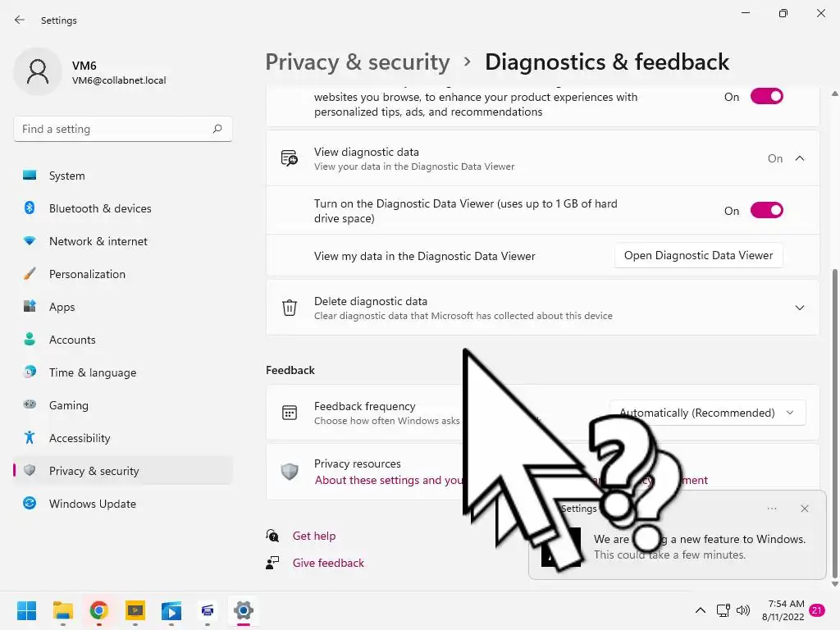This screenshot has width=840, height=630.
Task: Open the System settings category
Action: (123, 176)
